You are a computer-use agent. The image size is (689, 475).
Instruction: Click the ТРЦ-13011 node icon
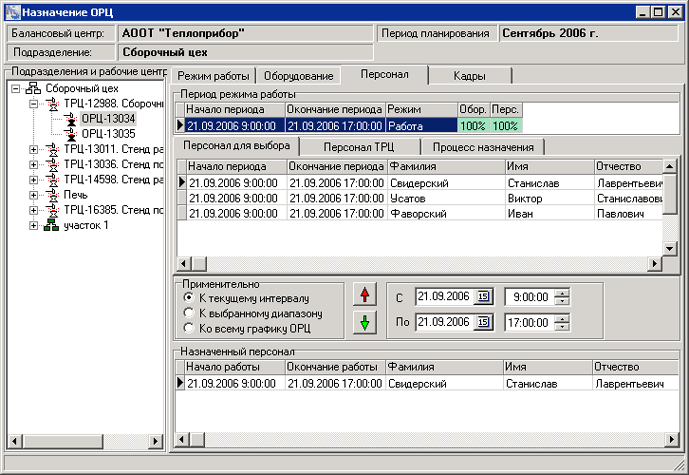(53, 149)
